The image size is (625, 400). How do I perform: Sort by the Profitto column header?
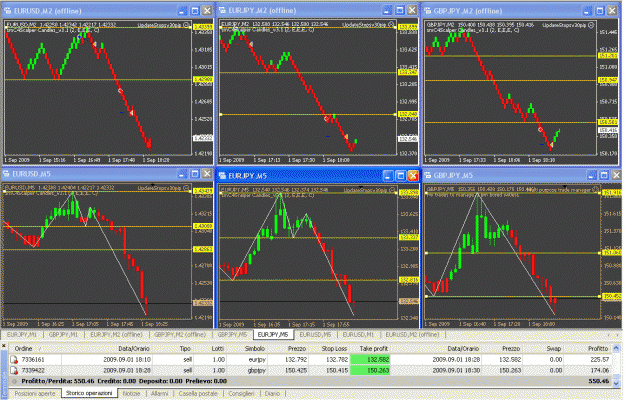point(597,349)
